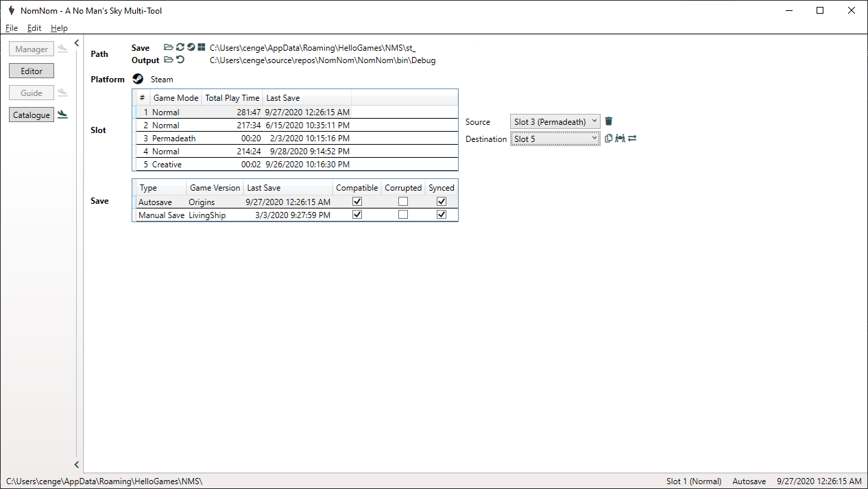This screenshot has height=489, width=868.
Task: Sort saves by Type column header
Action: tap(161, 187)
